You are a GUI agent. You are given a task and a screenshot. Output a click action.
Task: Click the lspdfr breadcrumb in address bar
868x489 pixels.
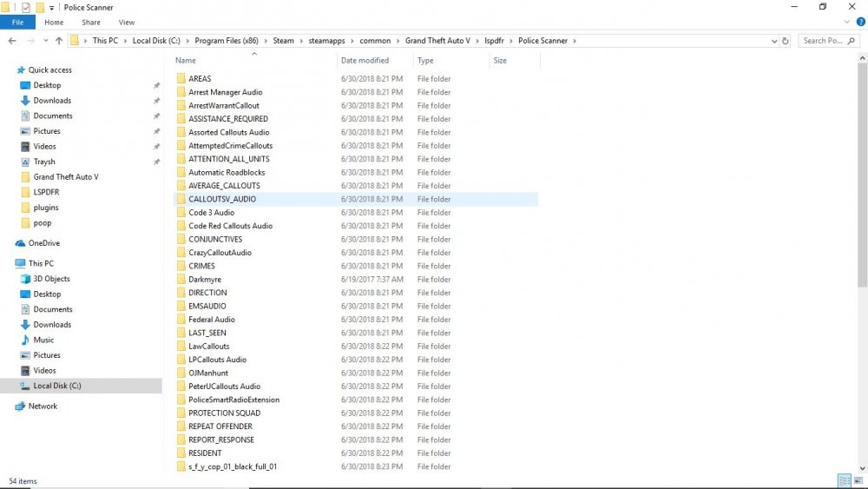tap(494, 41)
